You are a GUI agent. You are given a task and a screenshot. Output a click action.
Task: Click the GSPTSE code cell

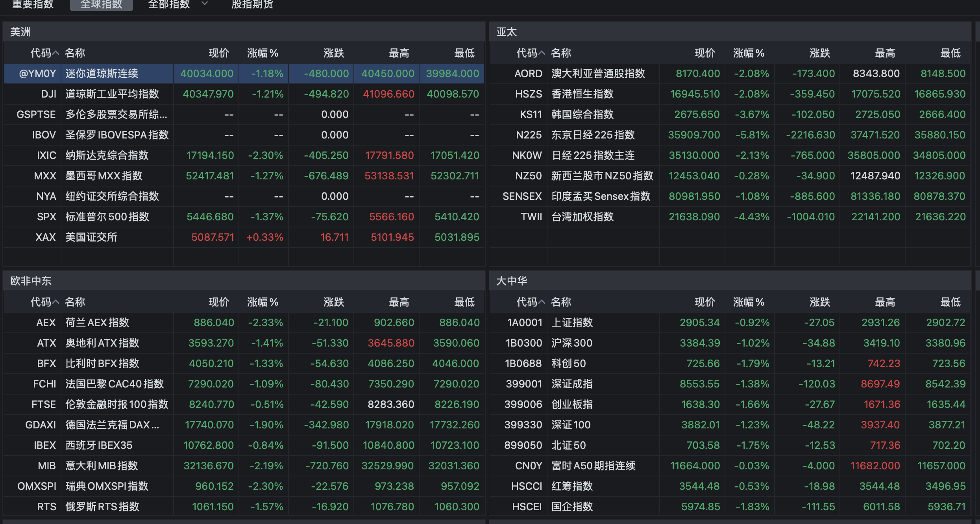pos(36,114)
